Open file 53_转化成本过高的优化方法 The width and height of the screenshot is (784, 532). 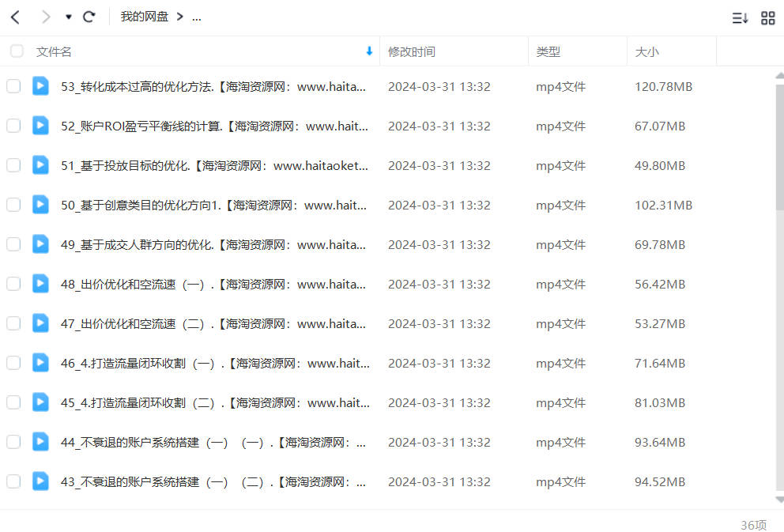click(x=213, y=86)
